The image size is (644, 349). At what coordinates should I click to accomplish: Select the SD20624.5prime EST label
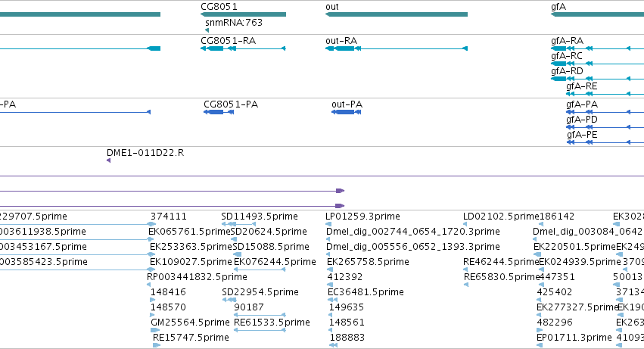[x=269, y=232]
